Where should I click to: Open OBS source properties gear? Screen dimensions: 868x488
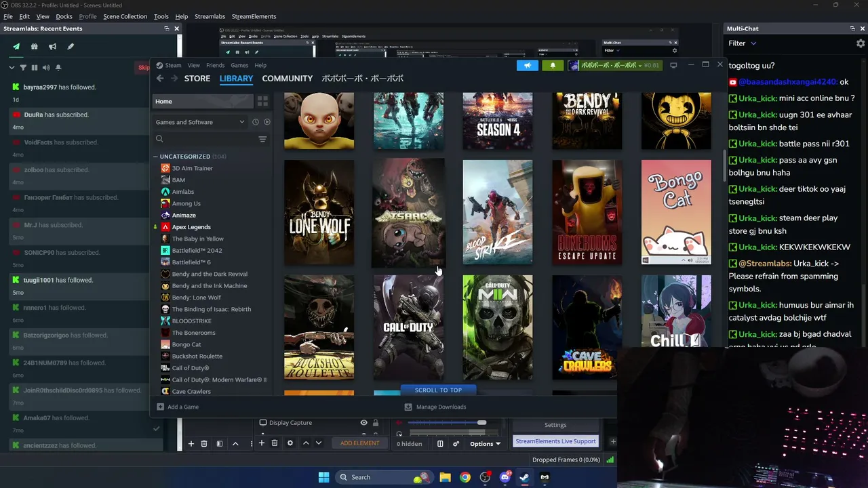(x=290, y=443)
